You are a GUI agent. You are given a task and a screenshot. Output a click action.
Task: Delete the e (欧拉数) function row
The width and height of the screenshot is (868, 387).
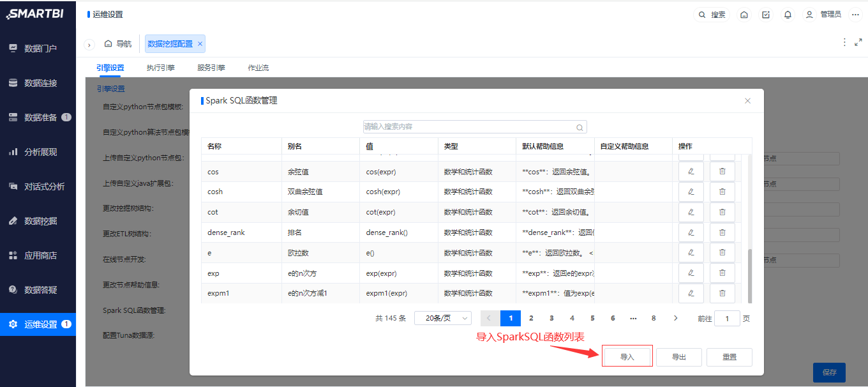point(722,253)
